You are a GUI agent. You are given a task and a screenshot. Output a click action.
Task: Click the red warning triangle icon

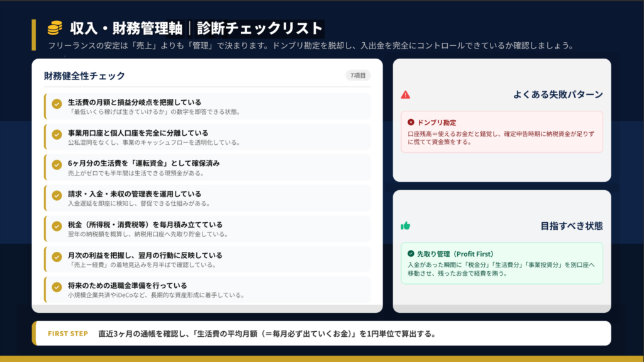[x=406, y=95]
